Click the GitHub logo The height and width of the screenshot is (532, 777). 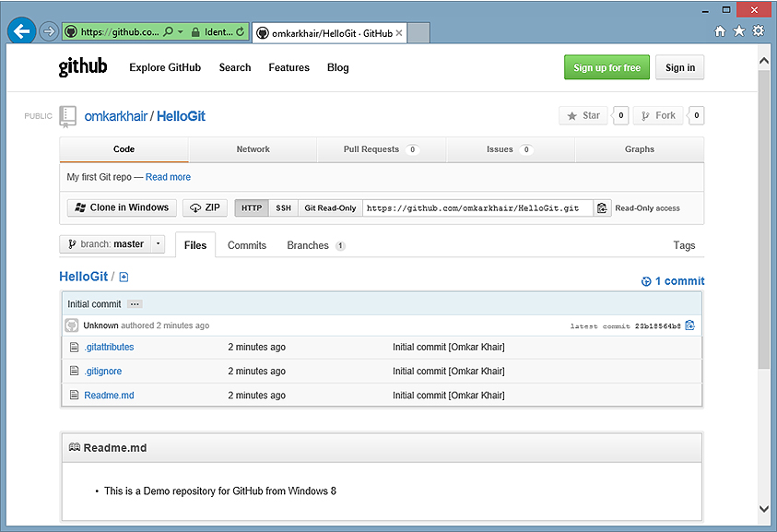83,67
